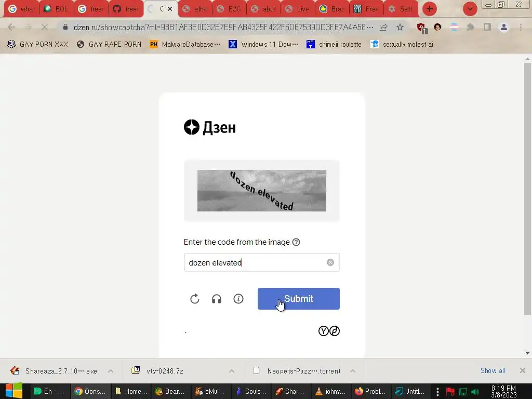Viewport: 532px width, 399px height.
Task: Clear the captcha input with X icon
Action: click(330, 262)
